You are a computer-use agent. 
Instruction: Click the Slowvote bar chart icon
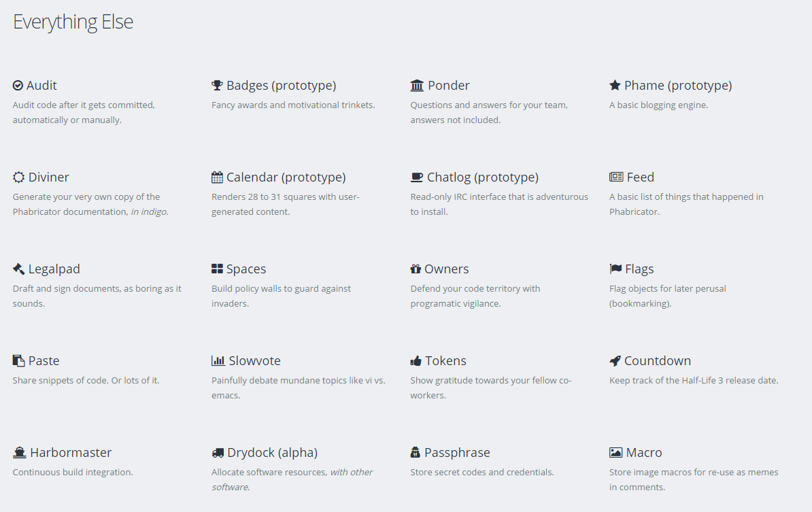[x=218, y=360]
